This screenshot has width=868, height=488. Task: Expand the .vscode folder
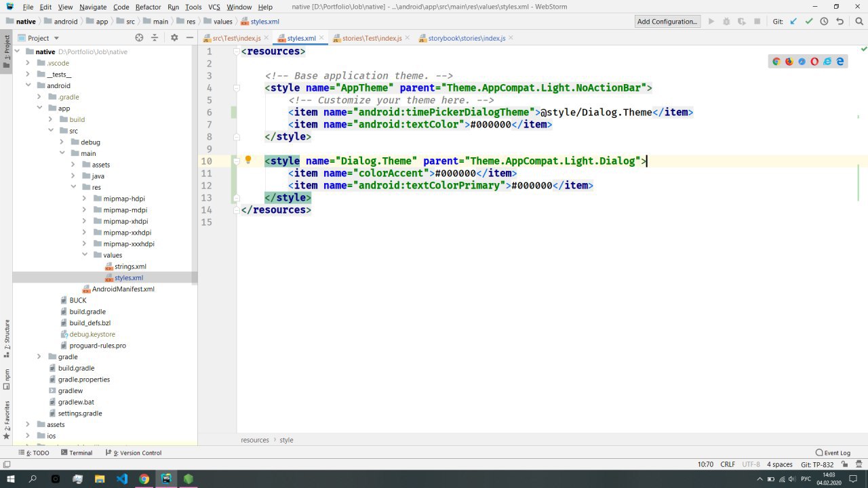pos(28,63)
